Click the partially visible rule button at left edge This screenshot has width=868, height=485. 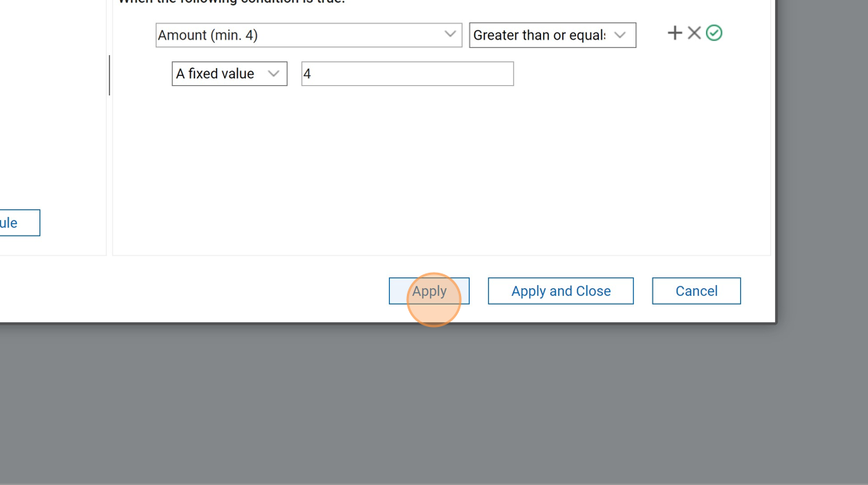click(15, 223)
